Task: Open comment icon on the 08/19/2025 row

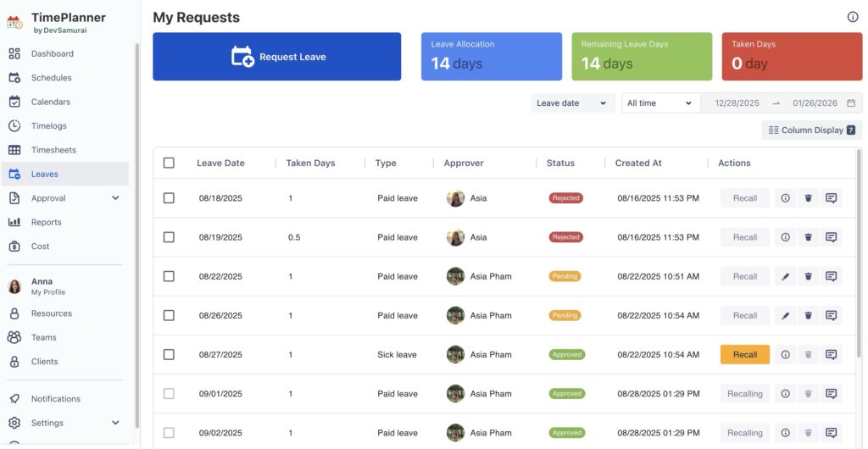Action: (x=831, y=237)
